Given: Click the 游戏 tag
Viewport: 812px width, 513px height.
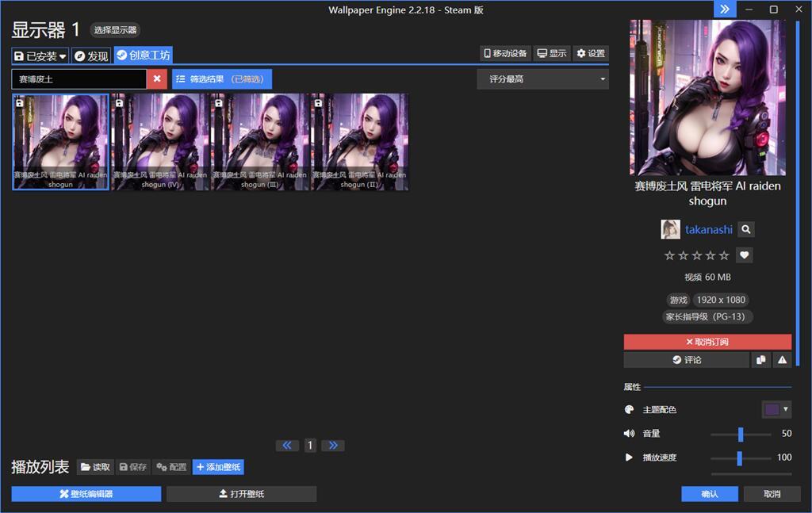Looking at the screenshot, I should click(x=679, y=300).
